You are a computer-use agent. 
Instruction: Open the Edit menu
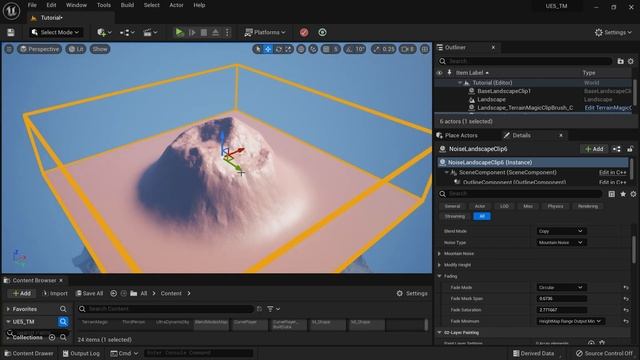pos(51,5)
